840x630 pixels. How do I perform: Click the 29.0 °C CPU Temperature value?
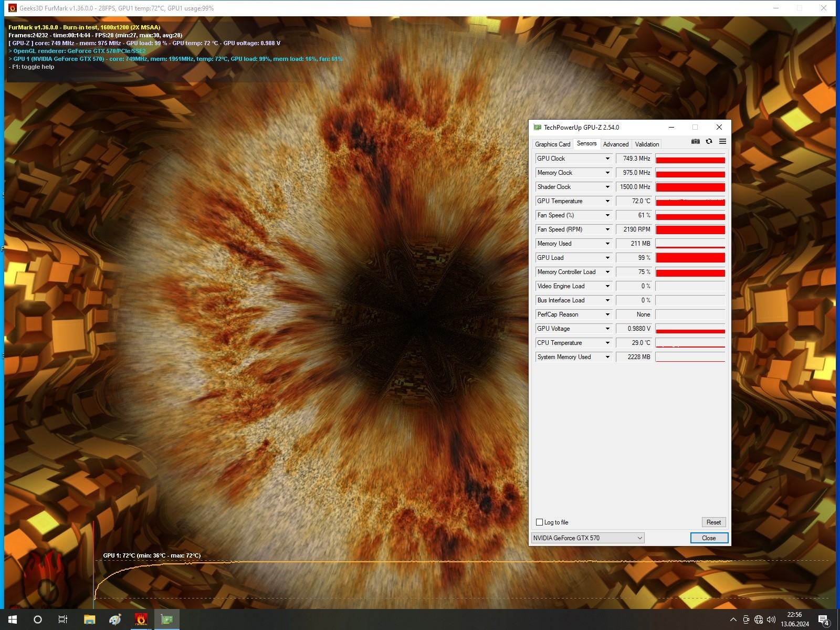634,343
